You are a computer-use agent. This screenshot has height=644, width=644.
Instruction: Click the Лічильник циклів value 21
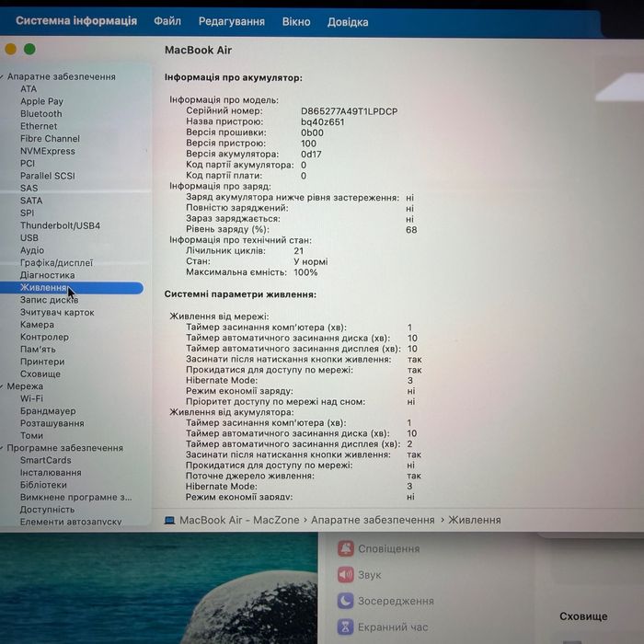pos(299,251)
